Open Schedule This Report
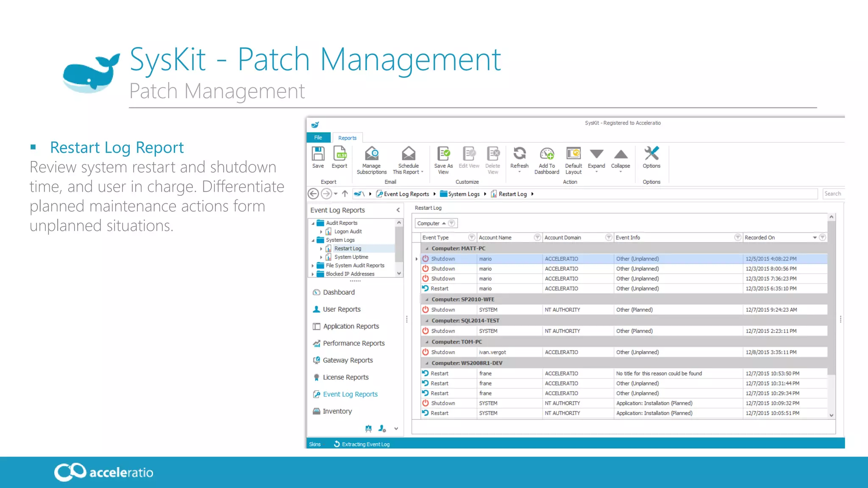This screenshot has width=868, height=488. pos(408,160)
